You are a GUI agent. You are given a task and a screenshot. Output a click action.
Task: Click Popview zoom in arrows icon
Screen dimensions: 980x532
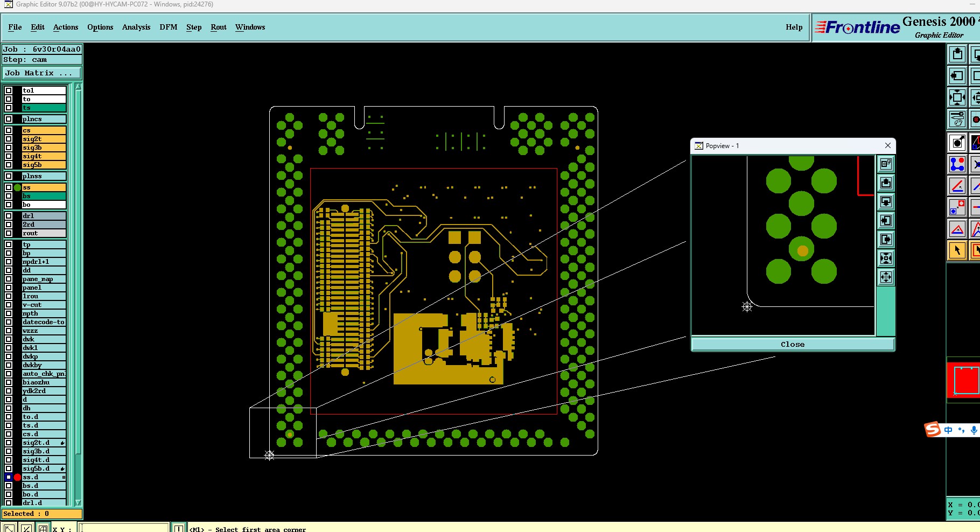(886, 258)
